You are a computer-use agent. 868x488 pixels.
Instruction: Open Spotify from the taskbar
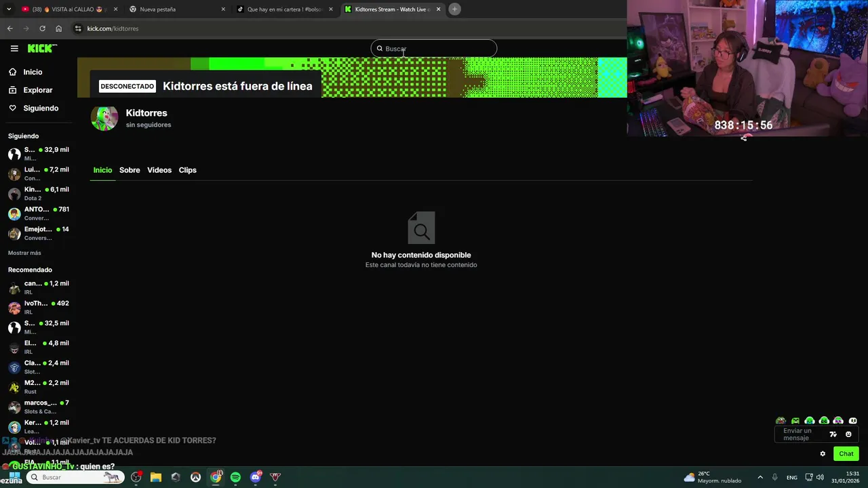235,477
